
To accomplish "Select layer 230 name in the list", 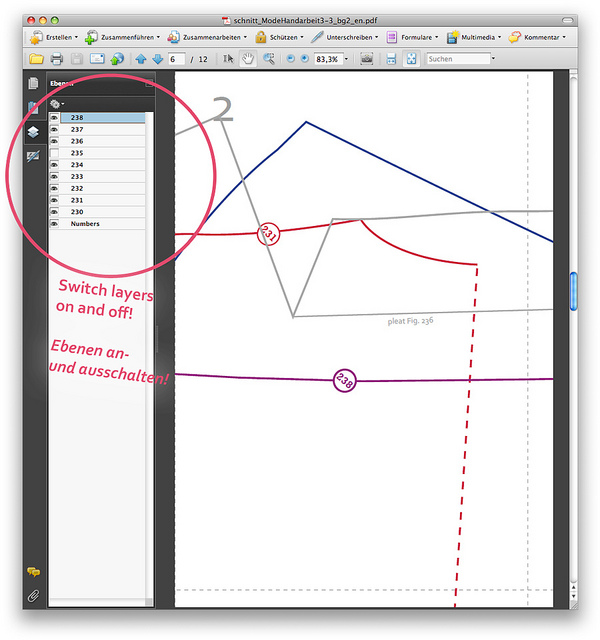I will 77,212.
